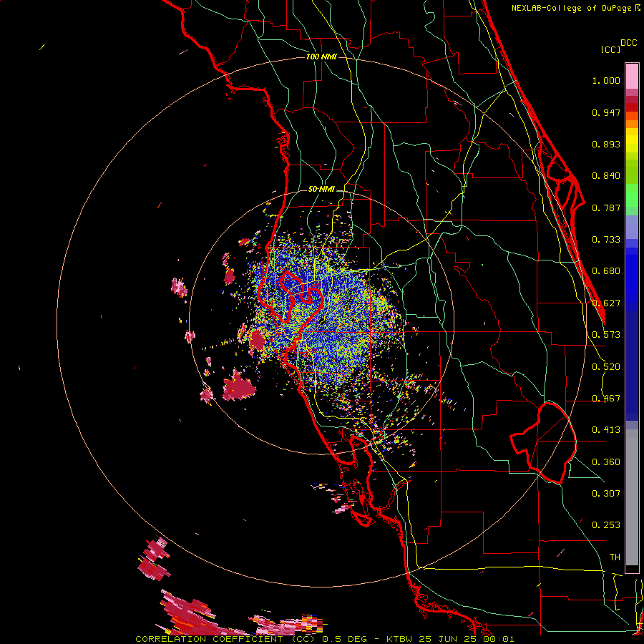Click the DCC label above the color bar
The image size is (644, 644).
tap(628, 43)
